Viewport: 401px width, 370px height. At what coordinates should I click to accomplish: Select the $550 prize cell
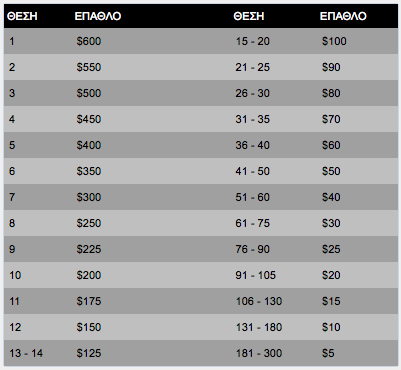(x=89, y=67)
